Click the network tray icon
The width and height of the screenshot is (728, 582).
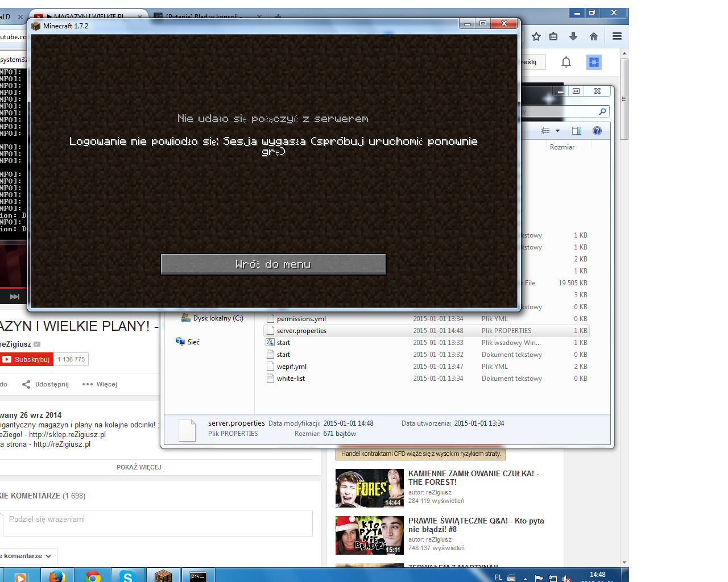click(553, 579)
